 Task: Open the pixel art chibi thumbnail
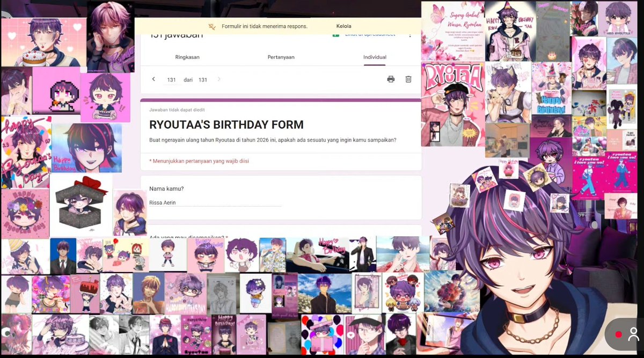point(56,91)
